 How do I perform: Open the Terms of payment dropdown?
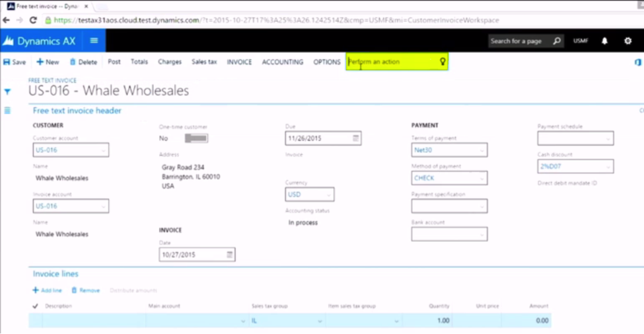point(482,150)
